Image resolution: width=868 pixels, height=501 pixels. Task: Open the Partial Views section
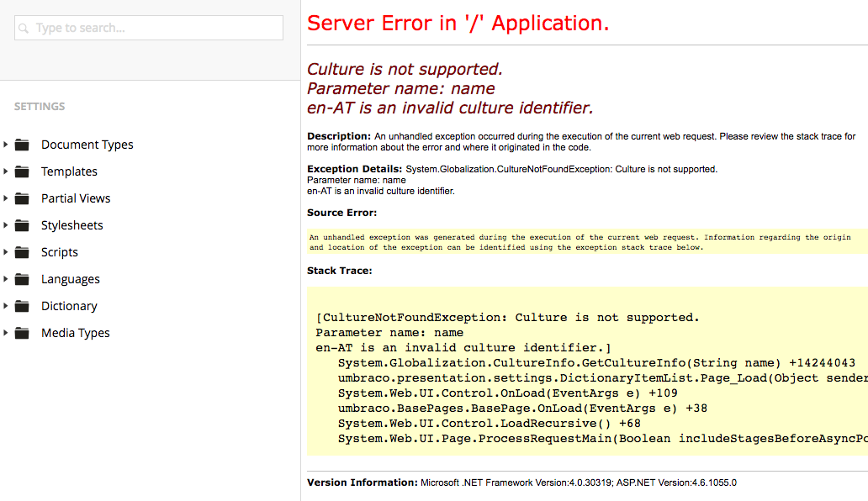76,198
